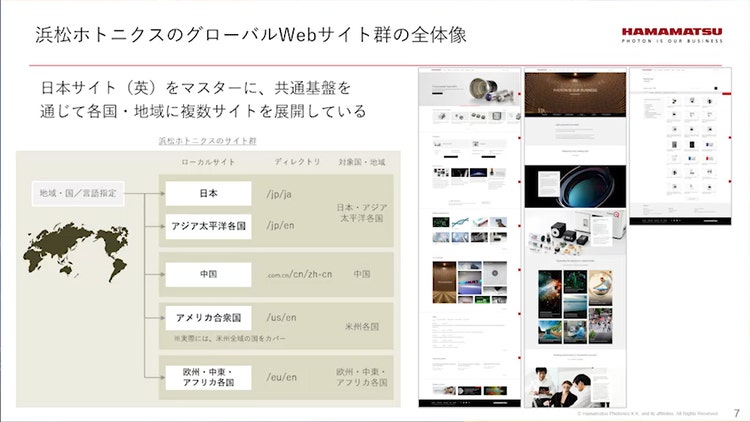This screenshot has width=750, height=422.
Task: Click the slide title 浜松ホトニクスのグローバルWebサイト群の全体像
Action: (x=251, y=35)
